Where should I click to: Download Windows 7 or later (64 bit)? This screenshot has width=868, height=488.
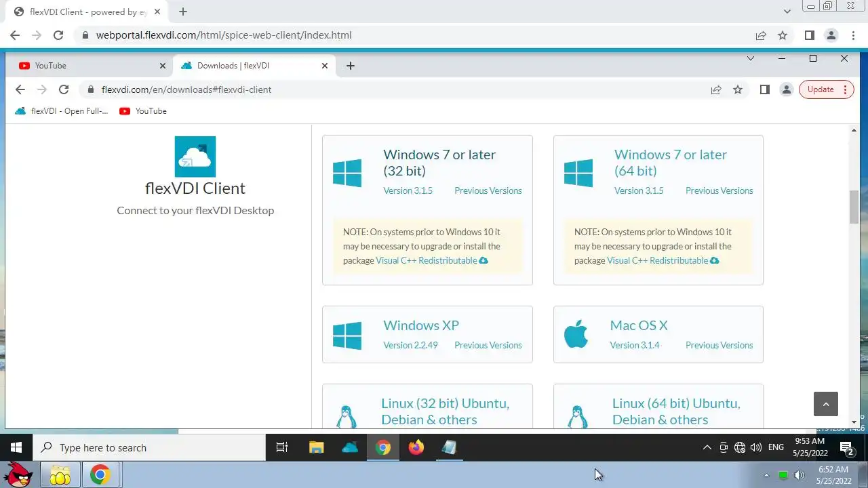pyautogui.click(x=671, y=163)
